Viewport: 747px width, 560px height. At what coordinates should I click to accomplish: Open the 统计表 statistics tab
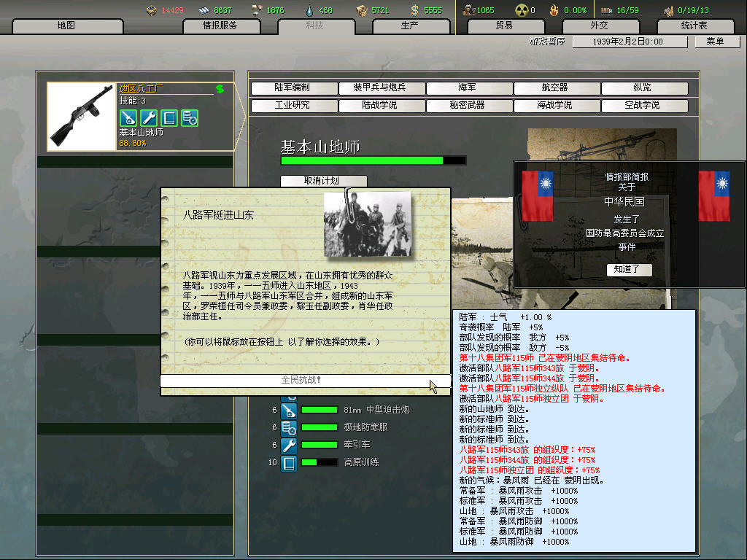(x=695, y=26)
